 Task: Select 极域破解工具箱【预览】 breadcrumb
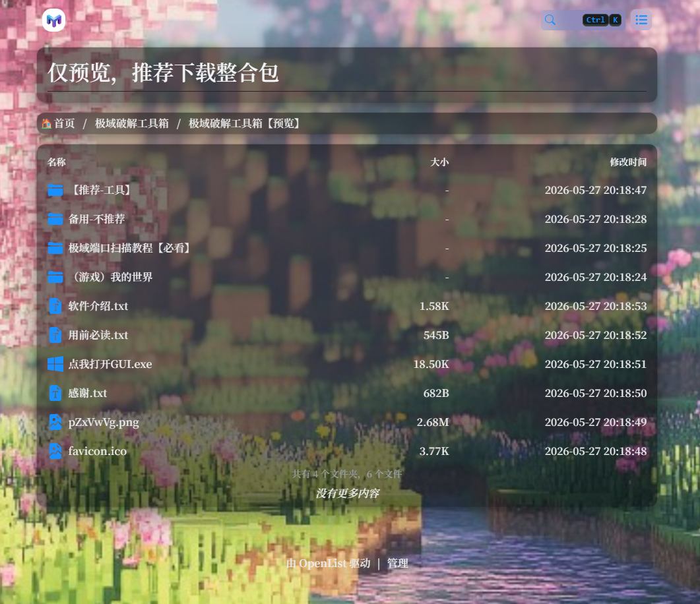tap(245, 123)
